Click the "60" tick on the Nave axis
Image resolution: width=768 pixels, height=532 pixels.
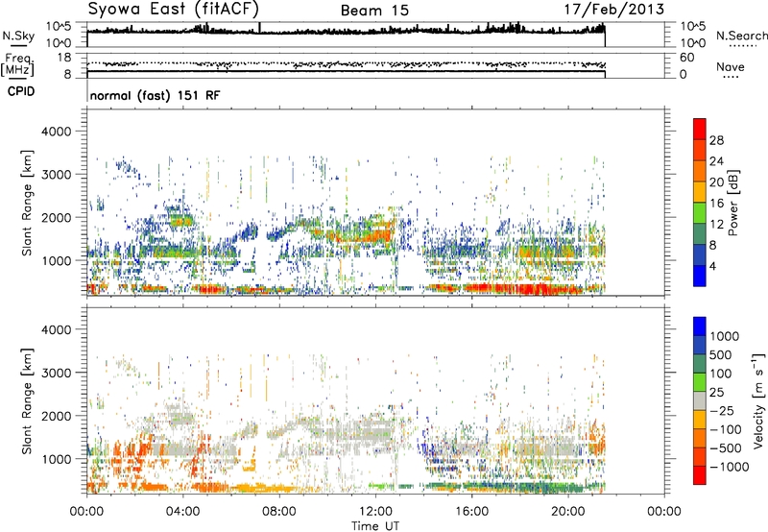(x=686, y=58)
